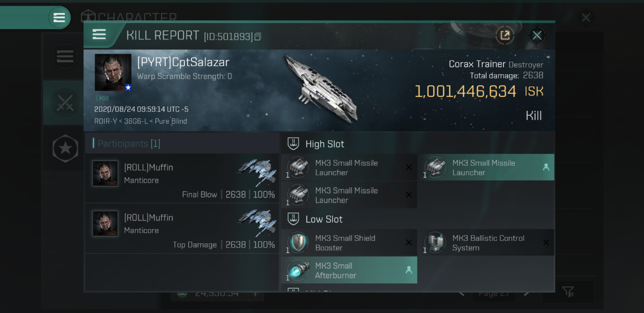Viewport: 644px width, 313px height.
Task: Click the High Slot section icon
Action: [293, 144]
